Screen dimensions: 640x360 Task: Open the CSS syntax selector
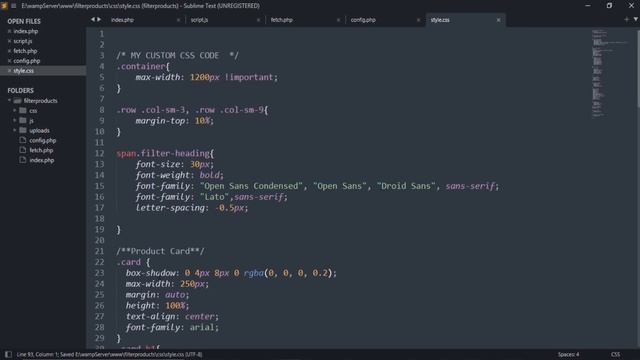(616, 354)
